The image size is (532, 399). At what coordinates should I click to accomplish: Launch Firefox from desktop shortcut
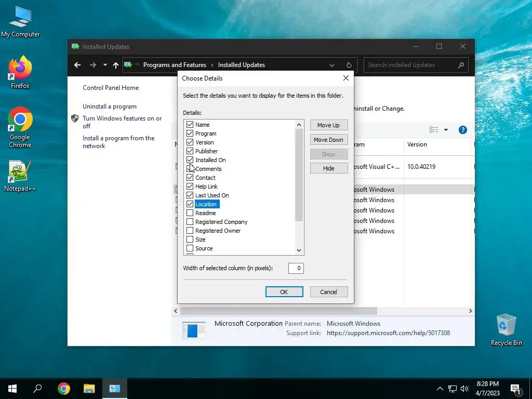click(x=20, y=72)
